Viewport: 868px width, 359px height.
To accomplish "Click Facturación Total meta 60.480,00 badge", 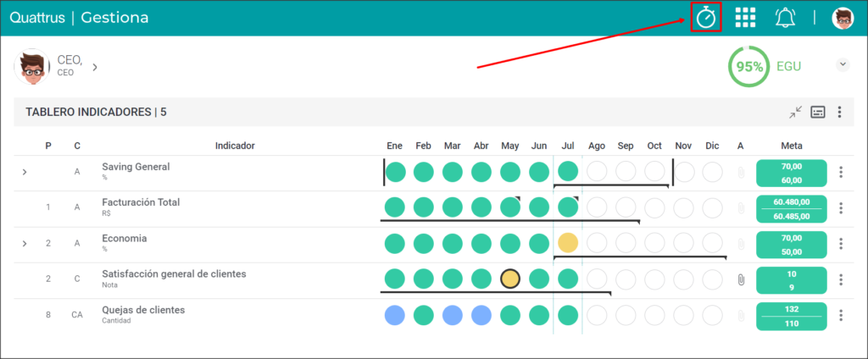I will click(791, 208).
